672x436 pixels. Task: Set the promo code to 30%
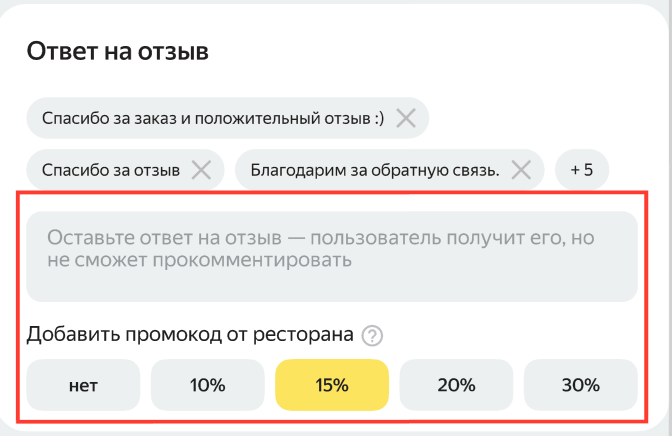point(580,385)
